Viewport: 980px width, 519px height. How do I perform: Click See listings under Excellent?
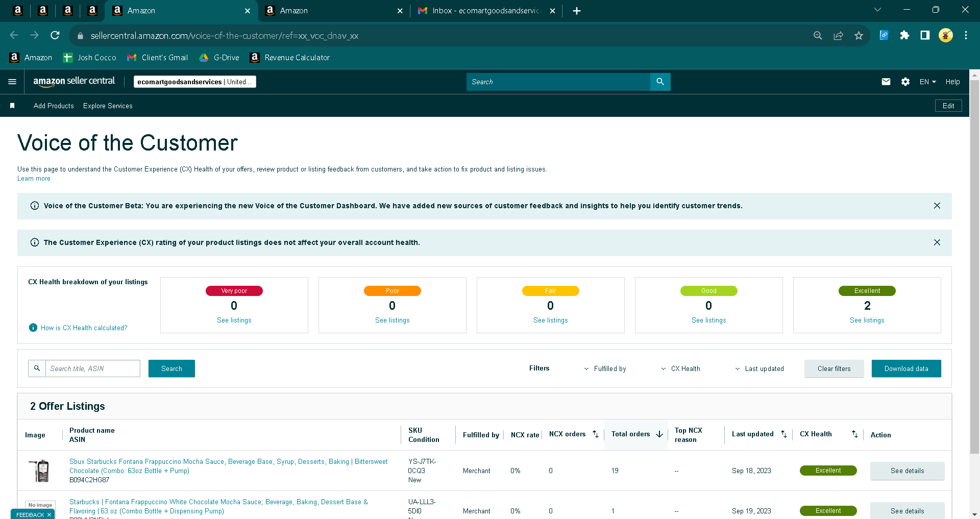(867, 320)
